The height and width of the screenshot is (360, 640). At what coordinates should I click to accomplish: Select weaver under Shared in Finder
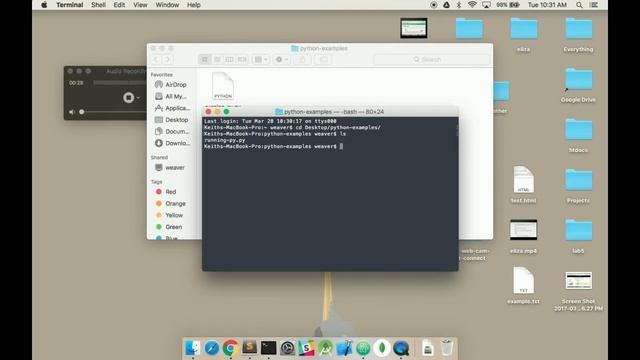(170, 168)
